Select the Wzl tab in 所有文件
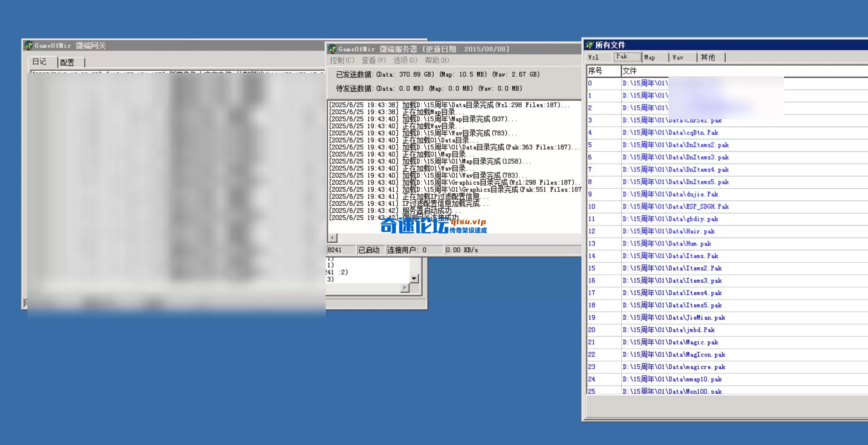This screenshot has height=445, width=868. 595,57
